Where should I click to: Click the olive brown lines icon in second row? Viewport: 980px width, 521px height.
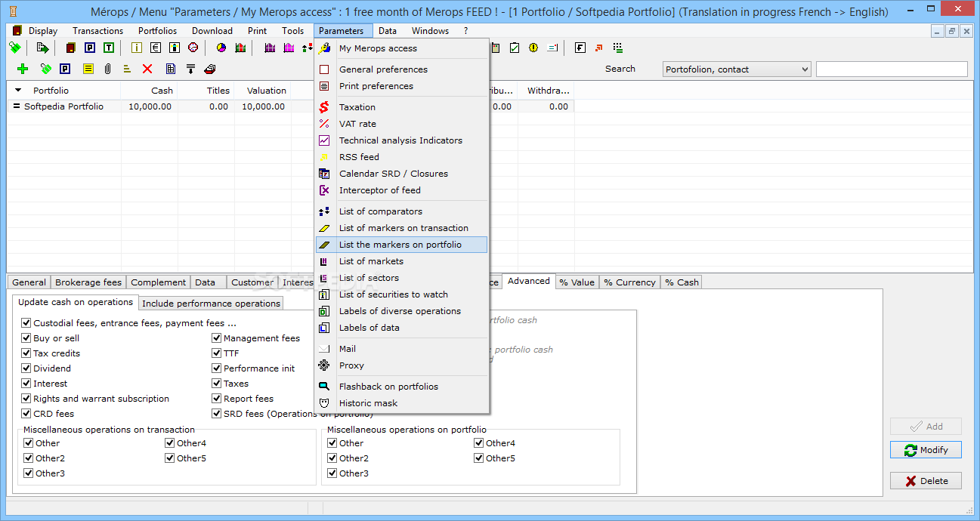tap(127, 69)
